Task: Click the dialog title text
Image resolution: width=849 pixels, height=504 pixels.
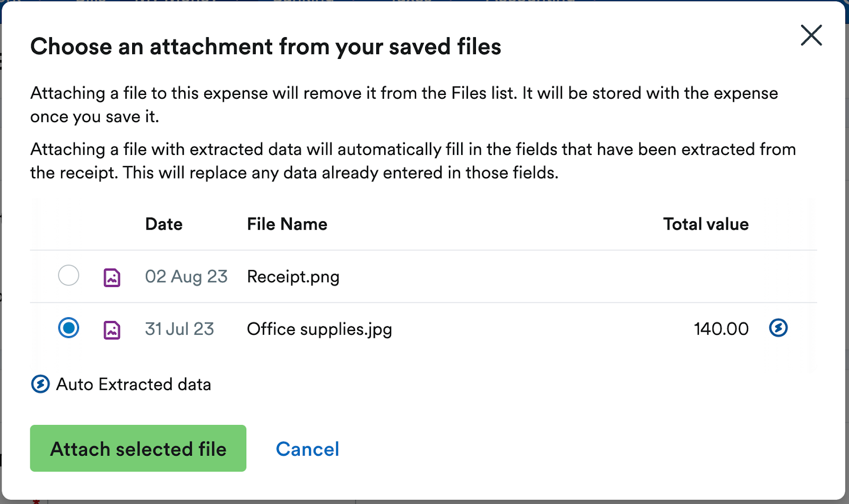Action: [266, 46]
